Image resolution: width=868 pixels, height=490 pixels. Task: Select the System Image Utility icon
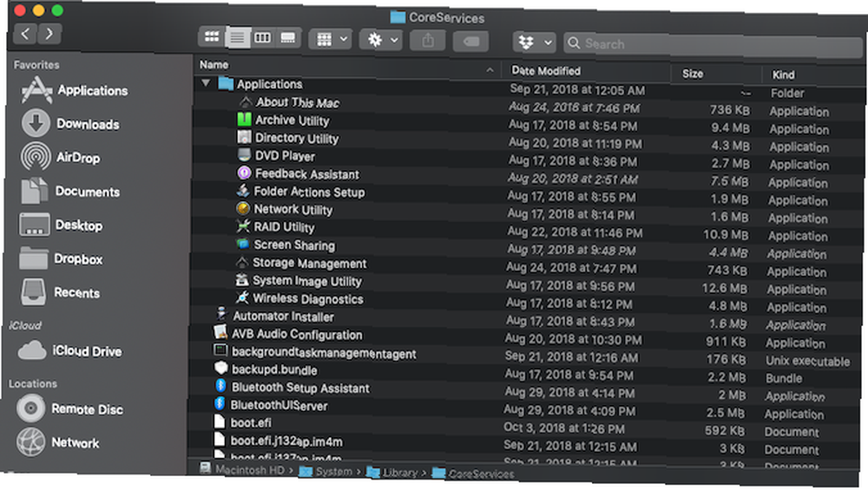(242, 280)
